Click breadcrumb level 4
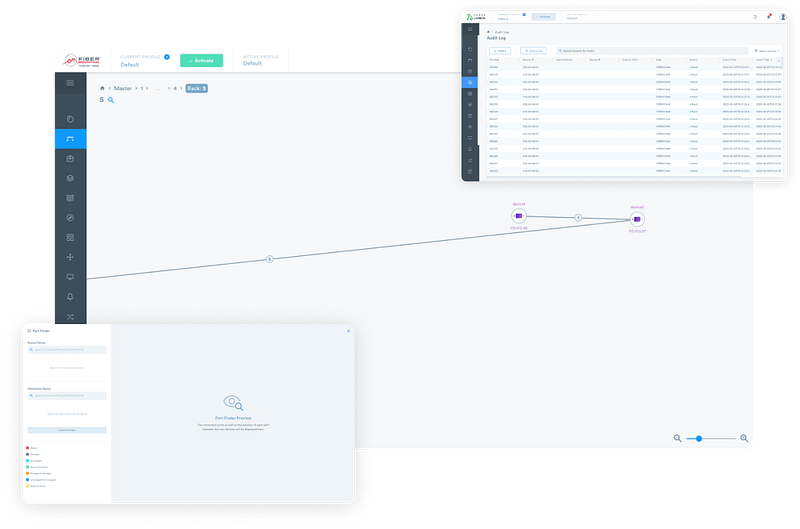This screenshot has width=800, height=529. click(175, 88)
